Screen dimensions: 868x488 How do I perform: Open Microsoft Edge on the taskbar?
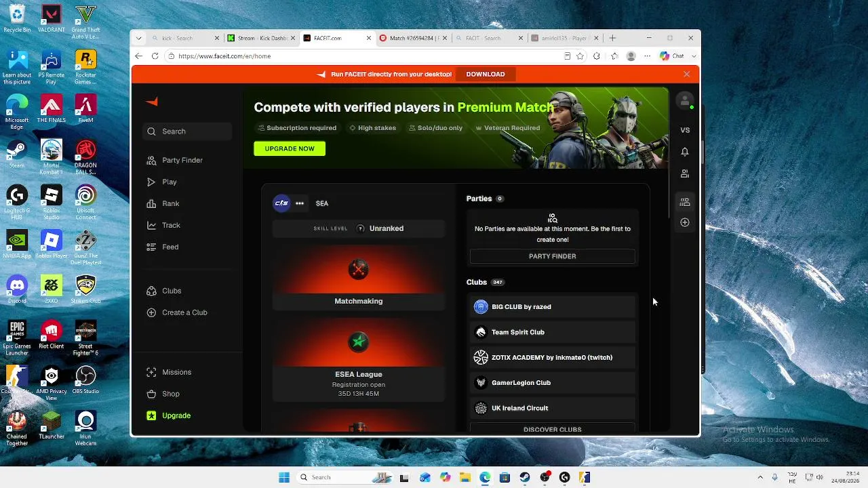click(485, 477)
